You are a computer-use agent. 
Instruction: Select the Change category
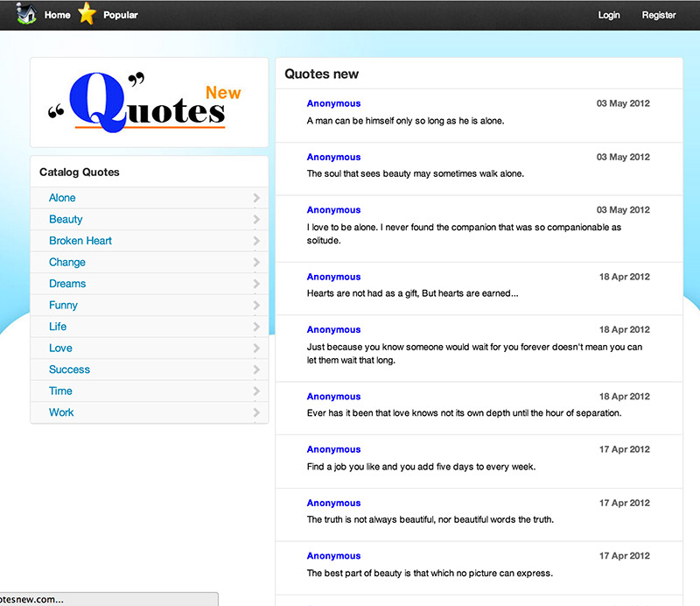point(67,263)
